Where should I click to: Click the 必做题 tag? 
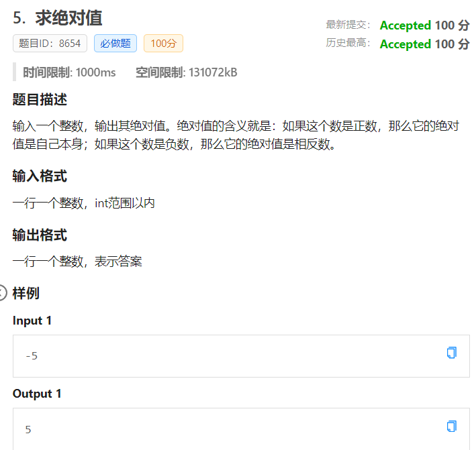(x=115, y=44)
